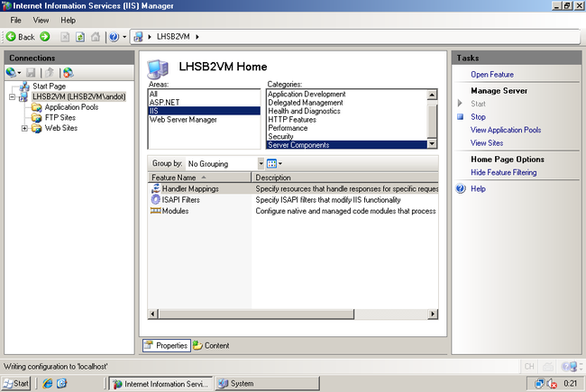Select Security category
This screenshot has width=586, height=392.
(347, 136)
